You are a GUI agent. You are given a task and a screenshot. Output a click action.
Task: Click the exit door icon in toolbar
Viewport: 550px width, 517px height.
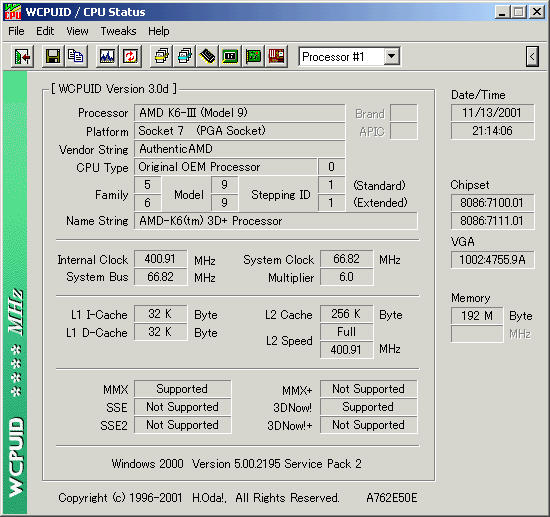pyautogui.click(x=22, y=56)
